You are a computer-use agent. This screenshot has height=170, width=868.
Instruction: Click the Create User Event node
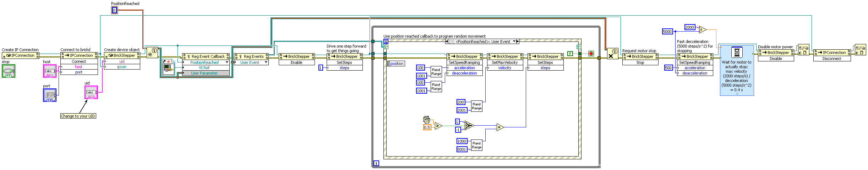(x=152, y=53)
